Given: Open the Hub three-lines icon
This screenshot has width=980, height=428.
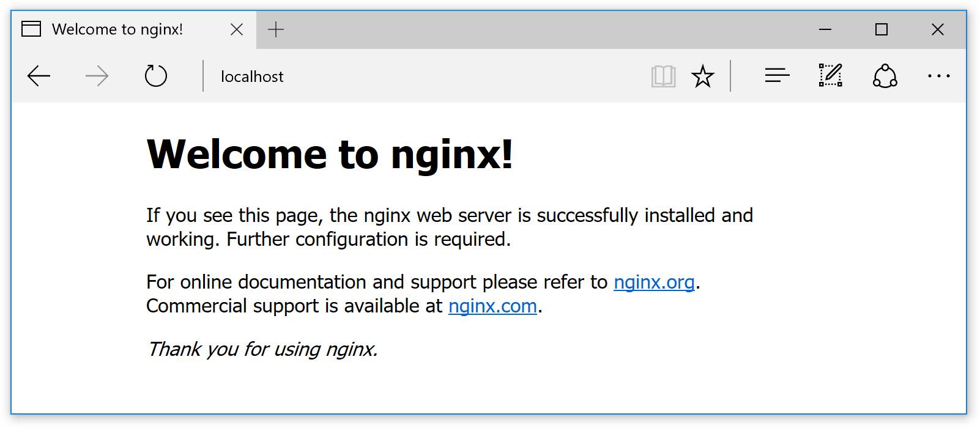Looking at the screenshot, I should tap(778, 76).
